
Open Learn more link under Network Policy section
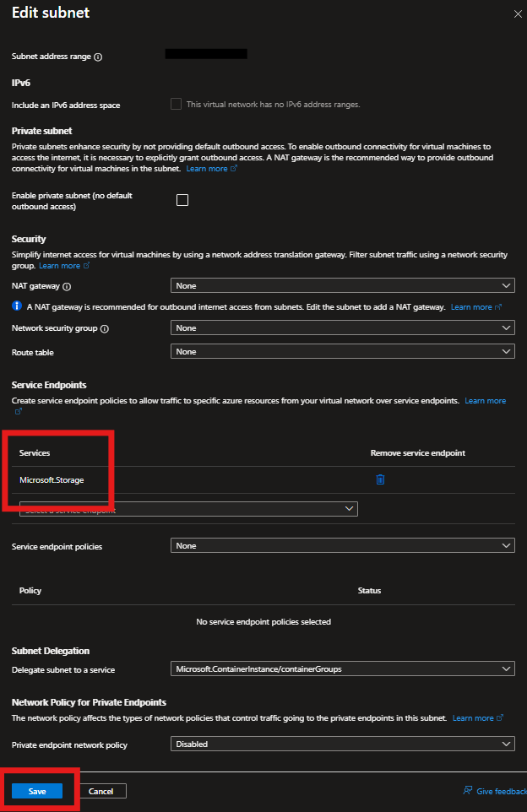[473, 718]
